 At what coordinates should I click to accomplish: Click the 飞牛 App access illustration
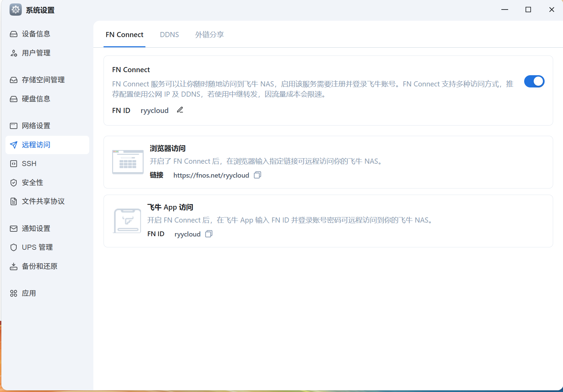click(127, 221)
